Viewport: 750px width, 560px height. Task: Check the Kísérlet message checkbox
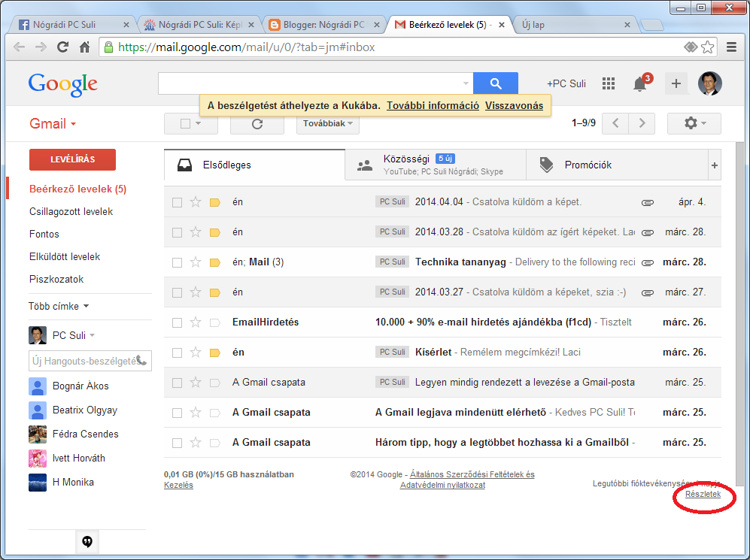[x=177, y=353]
